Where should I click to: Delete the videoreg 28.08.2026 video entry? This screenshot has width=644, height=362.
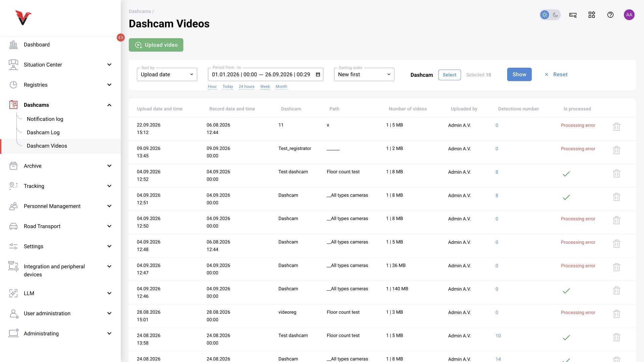click(x=616, y=314)
